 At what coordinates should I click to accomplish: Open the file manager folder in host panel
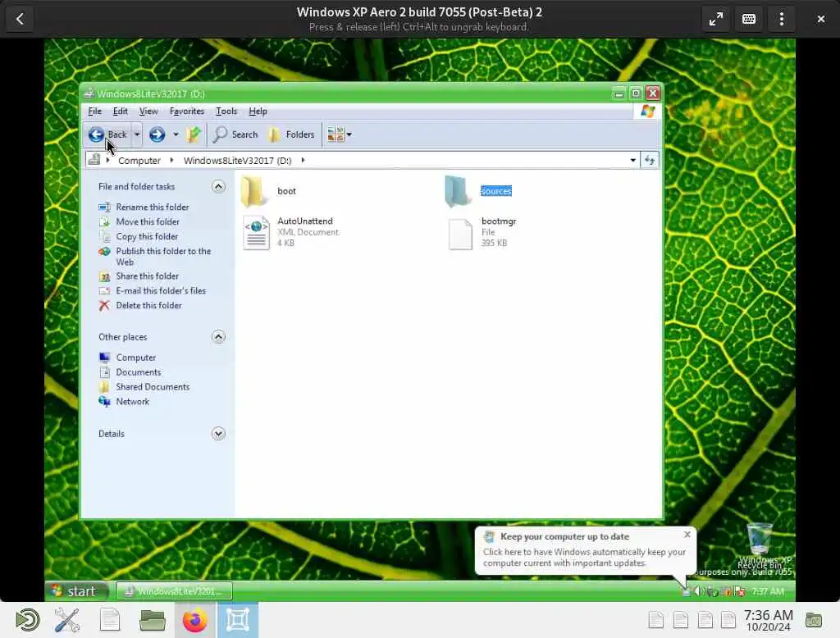152,620
